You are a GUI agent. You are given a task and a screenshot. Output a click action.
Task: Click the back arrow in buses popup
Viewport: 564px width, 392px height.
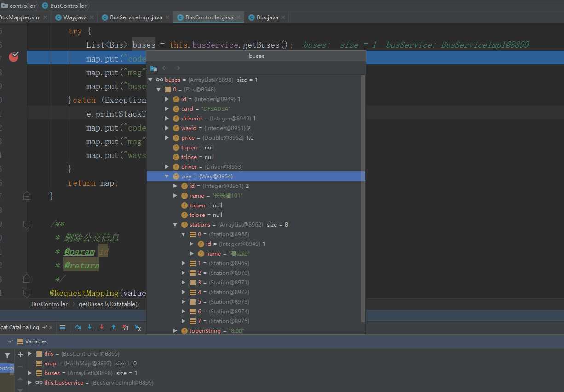click(165, 68)
